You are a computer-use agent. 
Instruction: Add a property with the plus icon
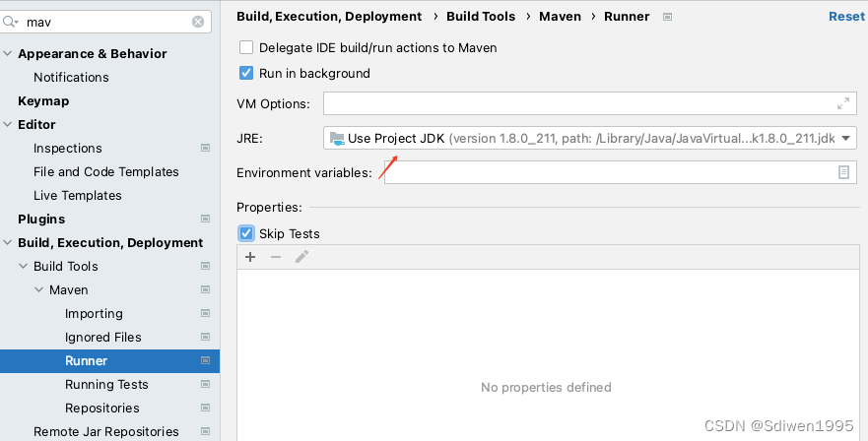pyautogui.click(x=250, y=257)
